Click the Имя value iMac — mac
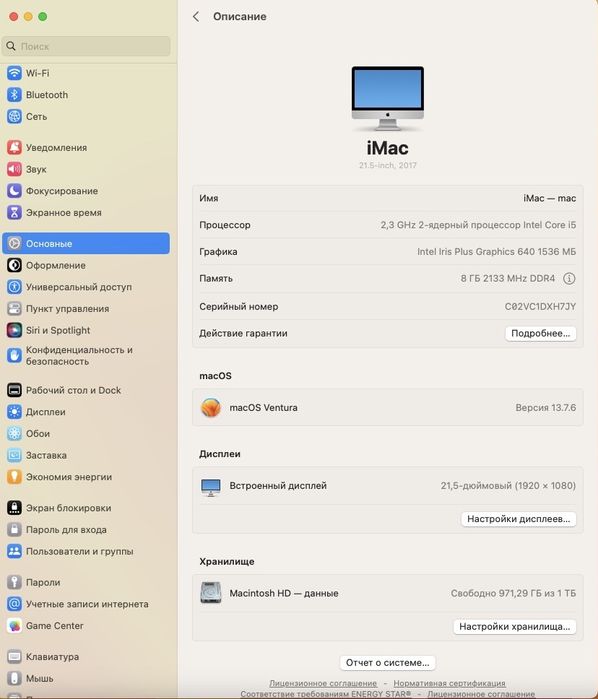This screenshot has height=699, width=598. [549, 198]
